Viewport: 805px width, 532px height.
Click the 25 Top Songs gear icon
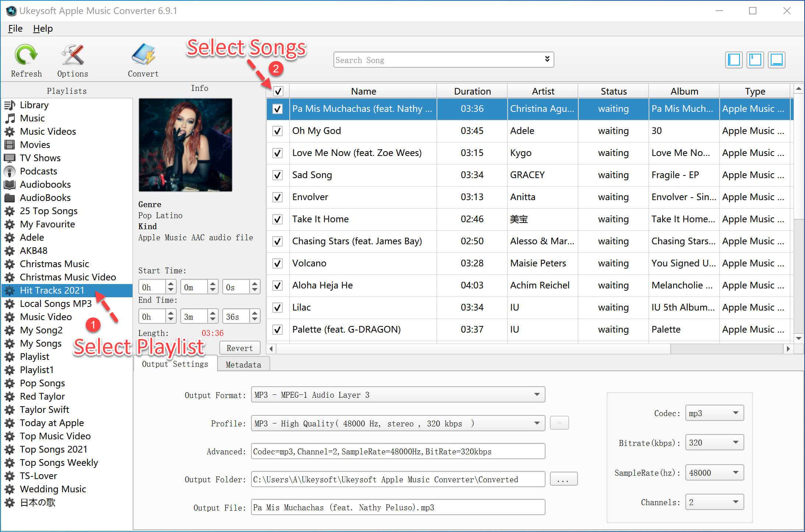(x=10, y=211)
